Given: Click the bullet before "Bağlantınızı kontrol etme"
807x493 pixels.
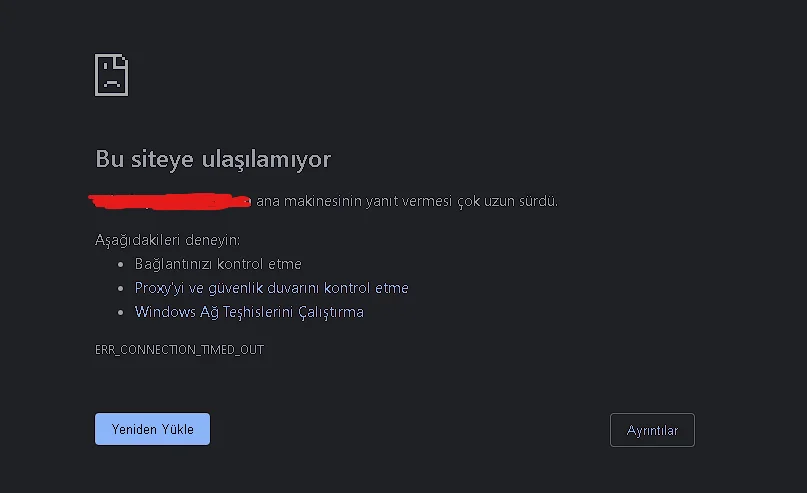Looking at the screenshot, I should coord(122,265).
